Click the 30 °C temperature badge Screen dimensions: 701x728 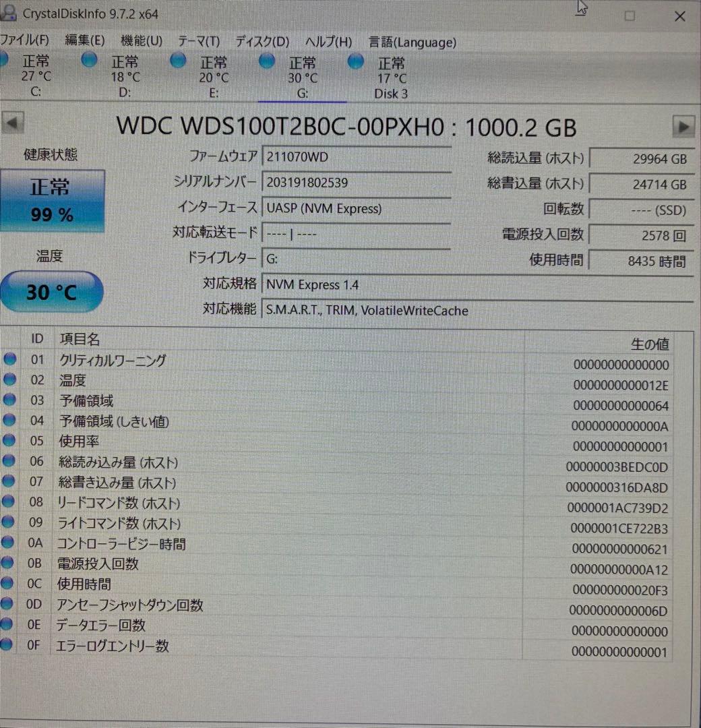(51, 292)
